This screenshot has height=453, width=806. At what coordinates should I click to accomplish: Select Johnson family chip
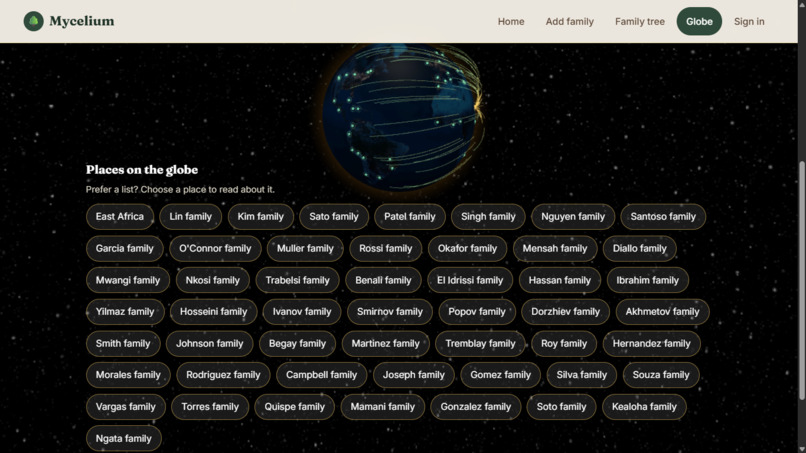click(209, 343)
